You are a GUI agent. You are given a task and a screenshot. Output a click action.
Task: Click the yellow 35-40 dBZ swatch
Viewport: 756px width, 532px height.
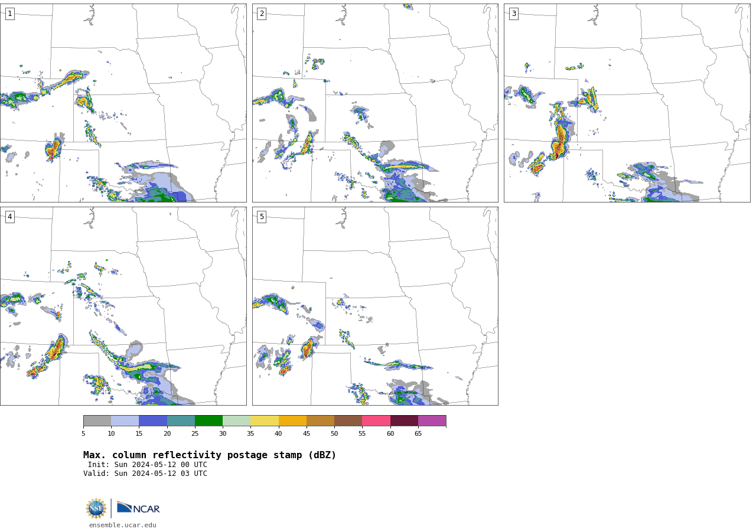click(x=265, y=420)
